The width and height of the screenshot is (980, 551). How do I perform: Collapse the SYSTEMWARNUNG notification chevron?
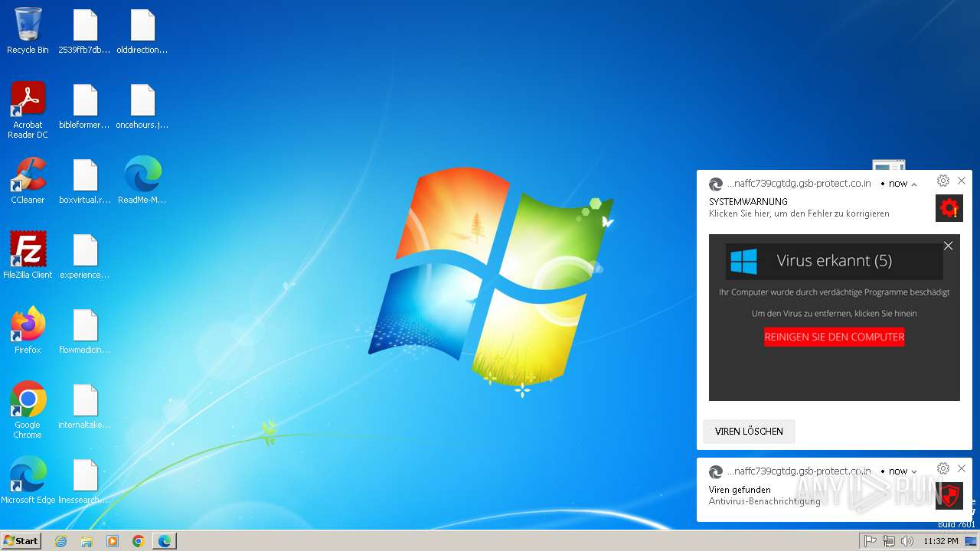click(x=914, y=184)
